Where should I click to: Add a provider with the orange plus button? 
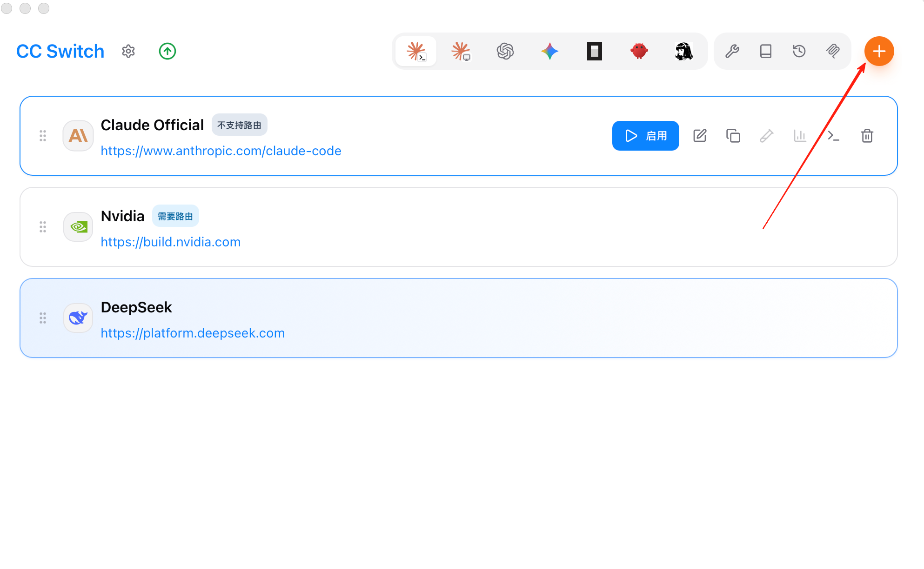coord(879,51)
